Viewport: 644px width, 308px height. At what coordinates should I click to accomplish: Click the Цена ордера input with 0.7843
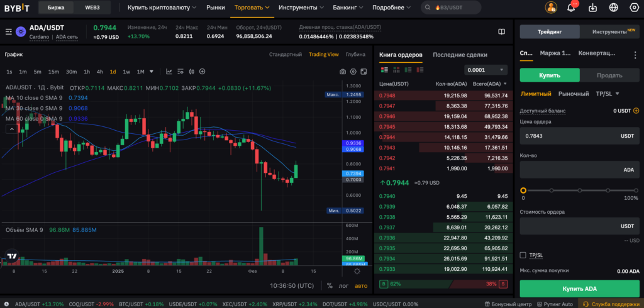[x=579, y=136]
